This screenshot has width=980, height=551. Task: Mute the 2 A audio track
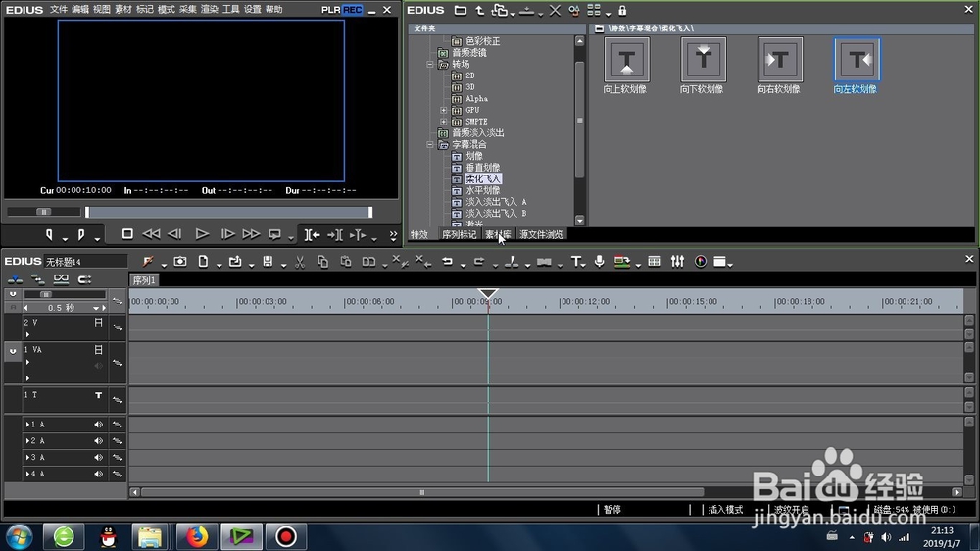point(98,441)
